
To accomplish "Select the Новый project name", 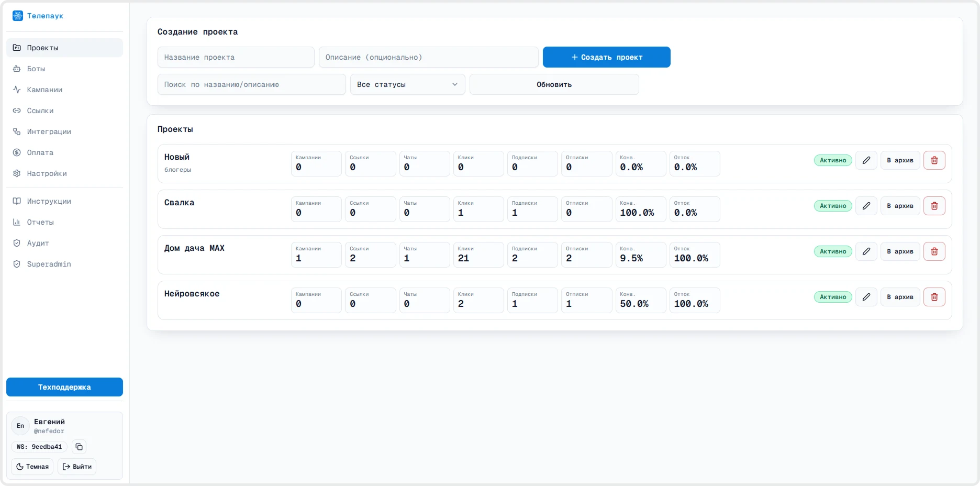I will coord(177,157).
